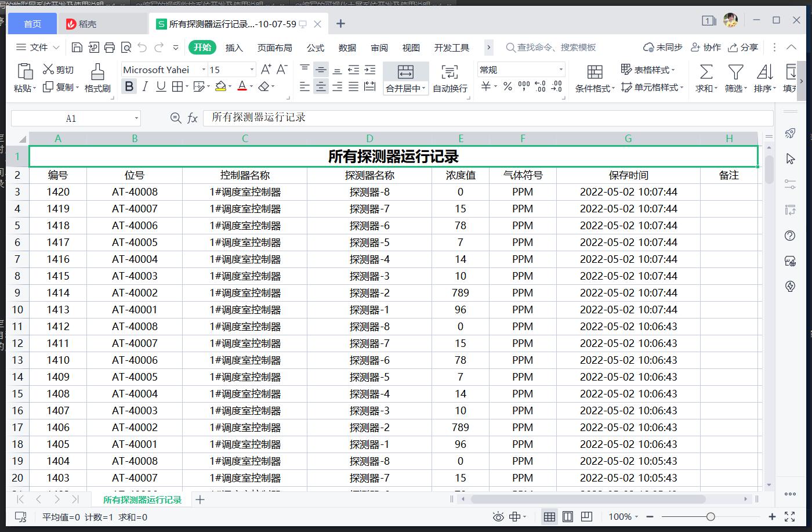
Task: Click the Filter (筛选) funnel icon
Action: [x=735, y=72]
